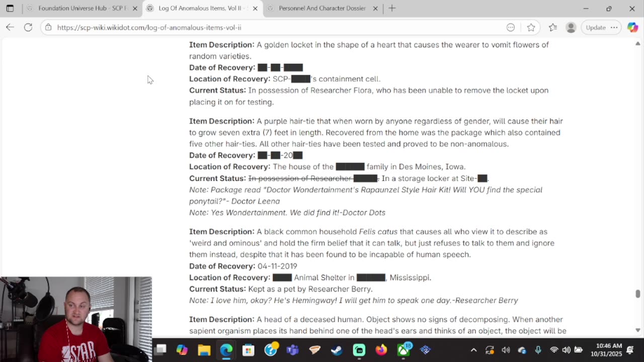
Task: Click the OneDrive cloud tray icon
Action: point(522,350)
